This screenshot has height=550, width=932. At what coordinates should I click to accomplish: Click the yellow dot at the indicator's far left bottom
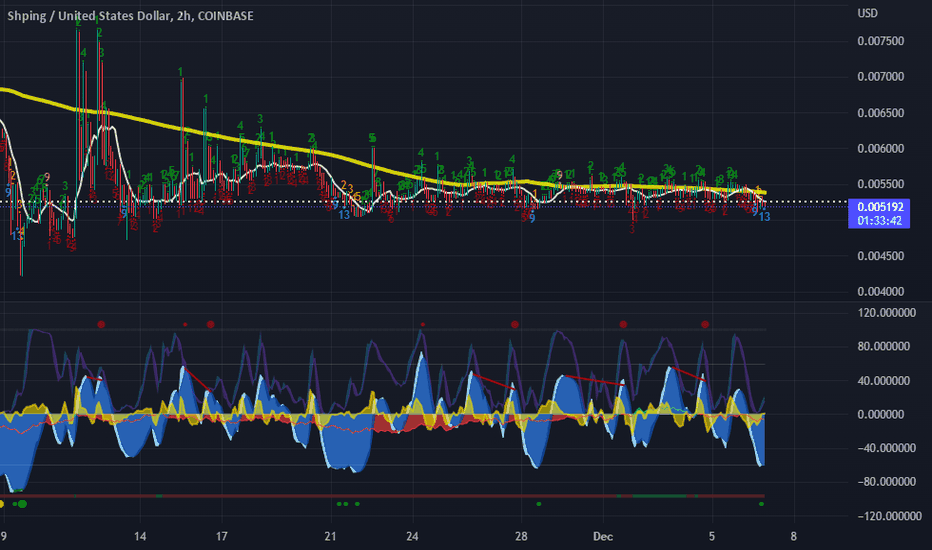click(1, 504)
